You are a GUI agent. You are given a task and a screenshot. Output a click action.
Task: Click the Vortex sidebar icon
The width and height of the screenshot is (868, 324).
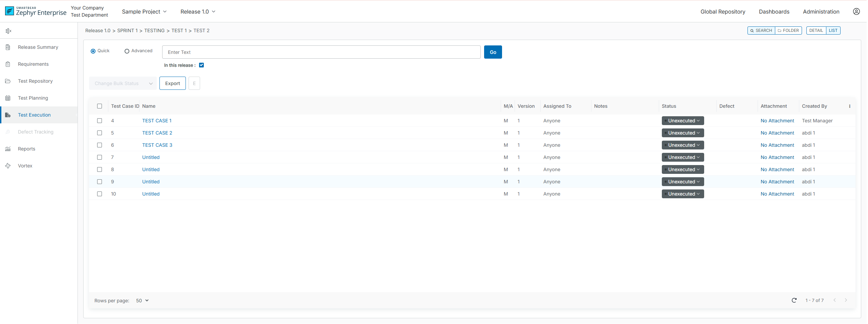point(8,166)
